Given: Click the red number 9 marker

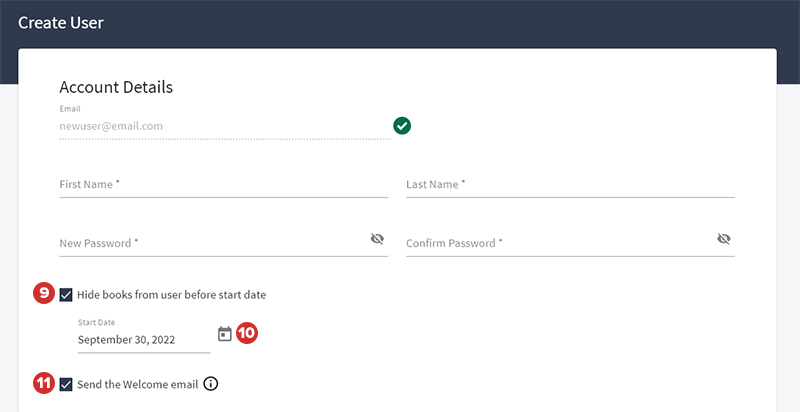Looking at the screenshot, I should click(43, 294).
